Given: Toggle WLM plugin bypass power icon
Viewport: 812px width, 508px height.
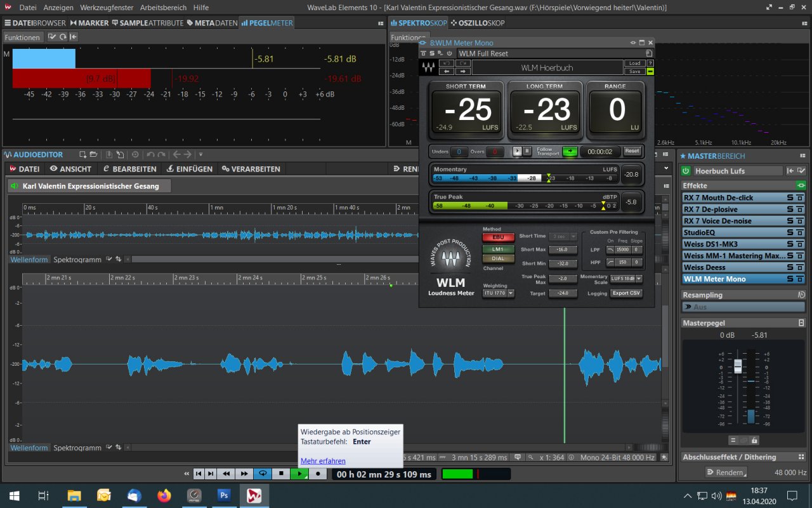Looking at the screenshot, I should (x=450, y=53).
